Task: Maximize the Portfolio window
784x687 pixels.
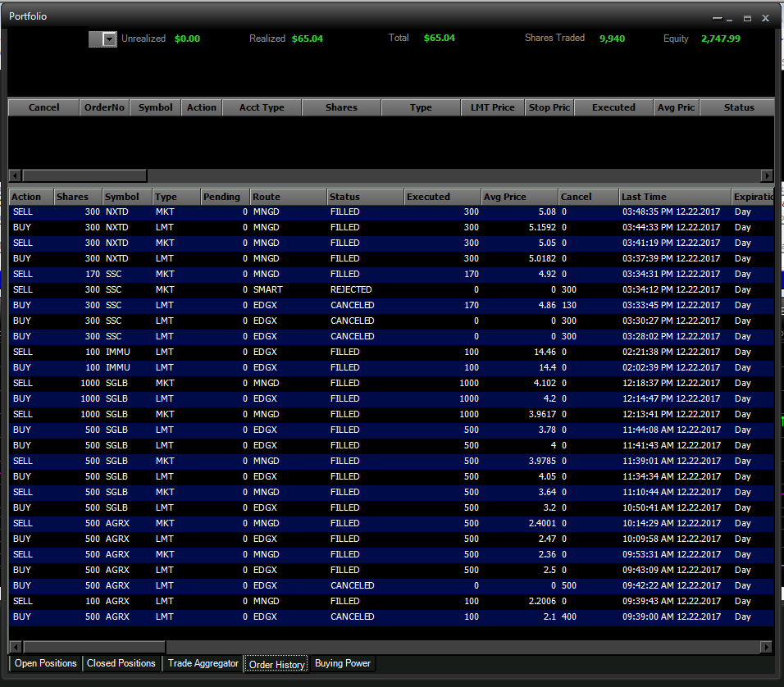Action: (747, 18)
